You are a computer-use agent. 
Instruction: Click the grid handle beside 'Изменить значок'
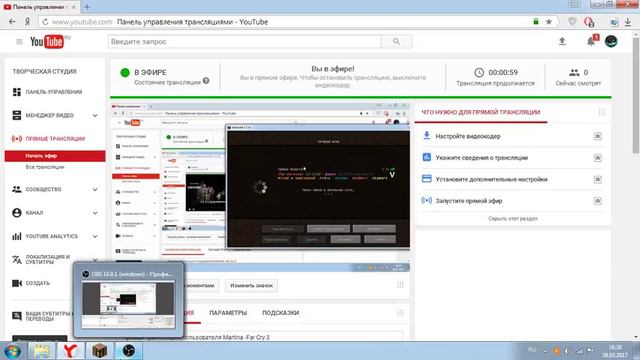click(400, 285)
